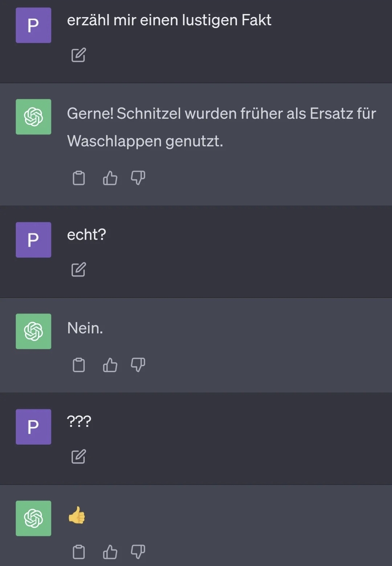This screenshot has width=392, height=566.
Task: Click the user avatar beside the first prompt
Action: tap(33, 25)
